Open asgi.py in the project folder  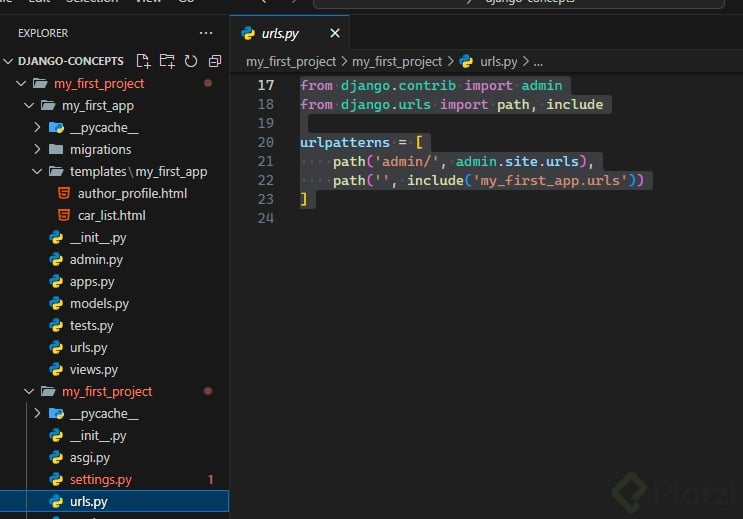click(88, 457)
